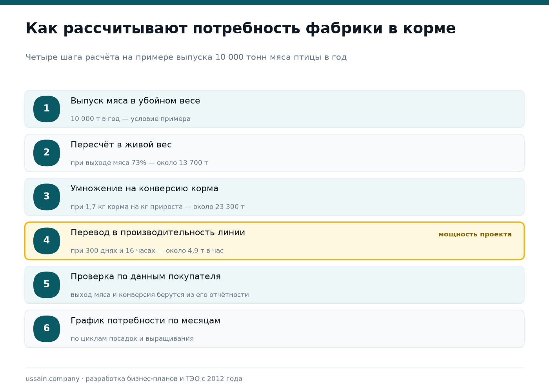Click the step 2 number badge
Viewport: 549px width, 392px height.
click(x=47, y=153)
